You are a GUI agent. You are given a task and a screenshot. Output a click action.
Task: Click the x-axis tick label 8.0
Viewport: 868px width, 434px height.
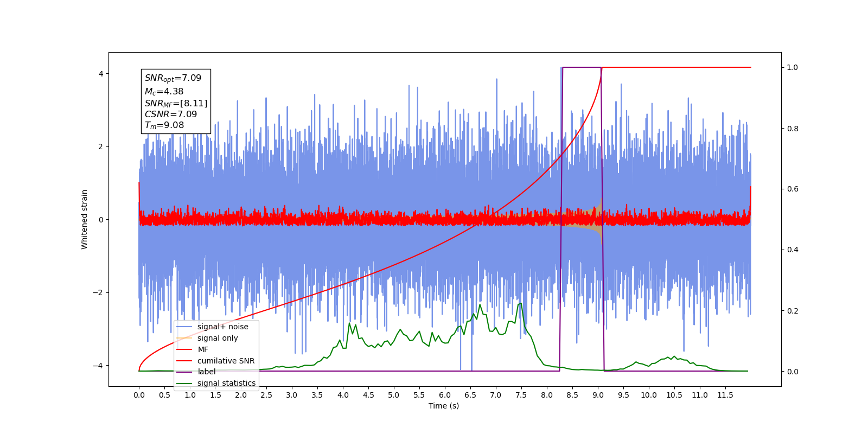tap(547, 395)
